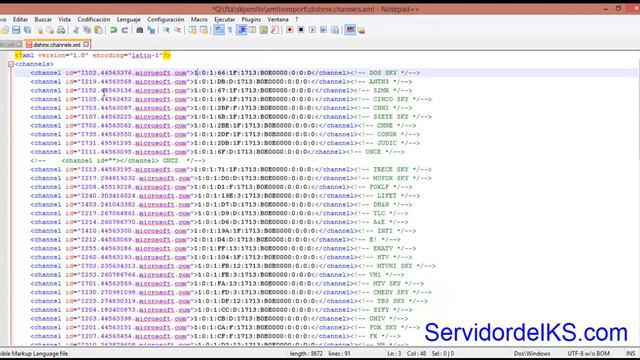Click the Replace toolbar icon
Screen dimensions: 640x360
click(151, 30)
